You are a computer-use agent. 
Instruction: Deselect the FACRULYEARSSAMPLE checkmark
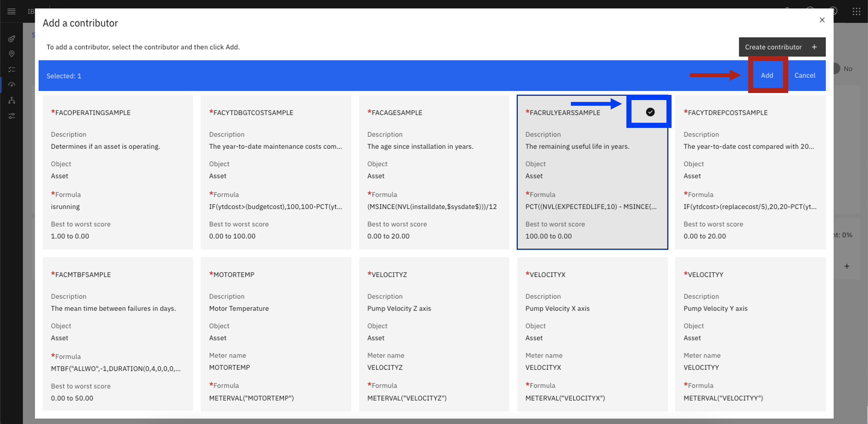point(650,112)
